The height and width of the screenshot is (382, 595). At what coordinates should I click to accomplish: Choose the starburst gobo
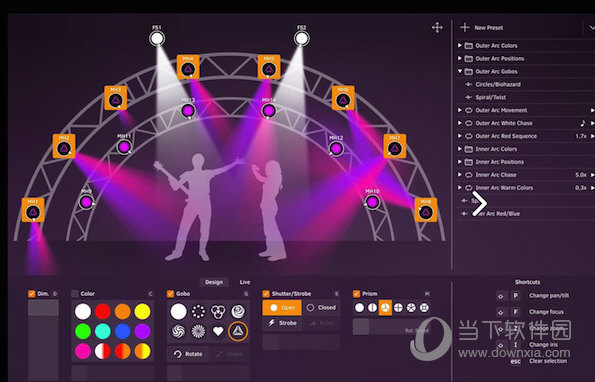198,331
